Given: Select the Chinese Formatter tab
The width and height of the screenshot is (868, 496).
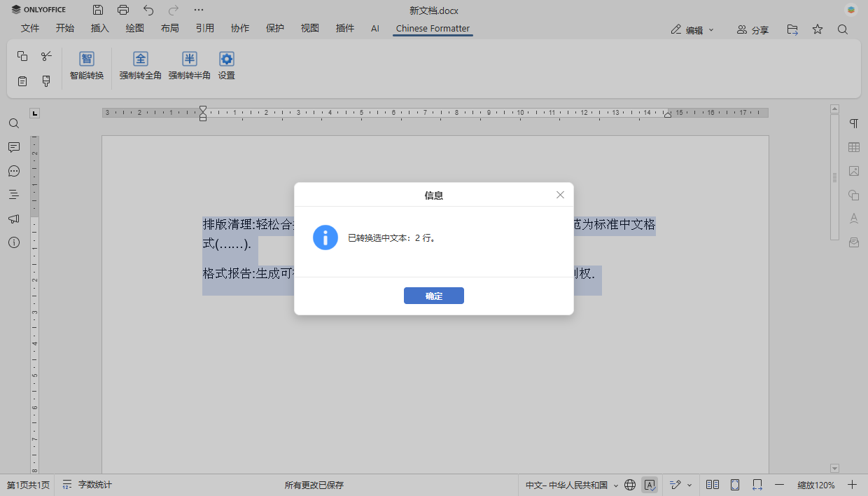Looking at the screenshot, I should [x=433, y=29].
